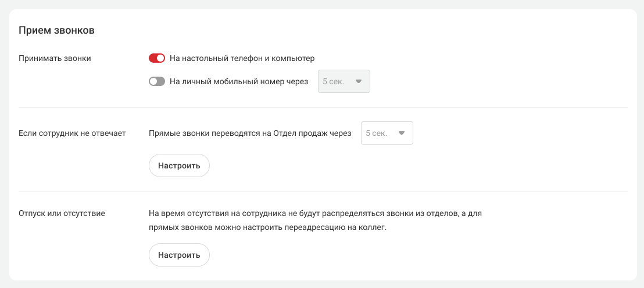Image resolution: width=644 pixels, height=288 pixels.
Task: Click the 'На настольный телефон и компьютер' label
Action: [x=242, y=58]
